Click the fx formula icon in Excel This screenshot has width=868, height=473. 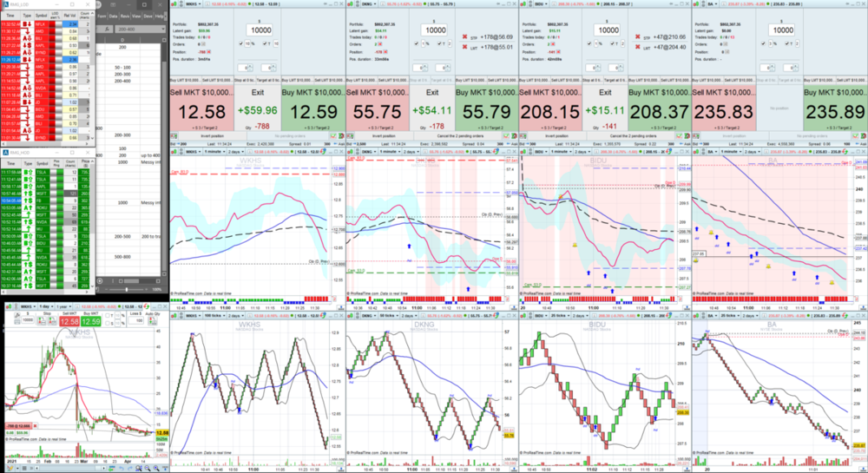coord(109,29)
